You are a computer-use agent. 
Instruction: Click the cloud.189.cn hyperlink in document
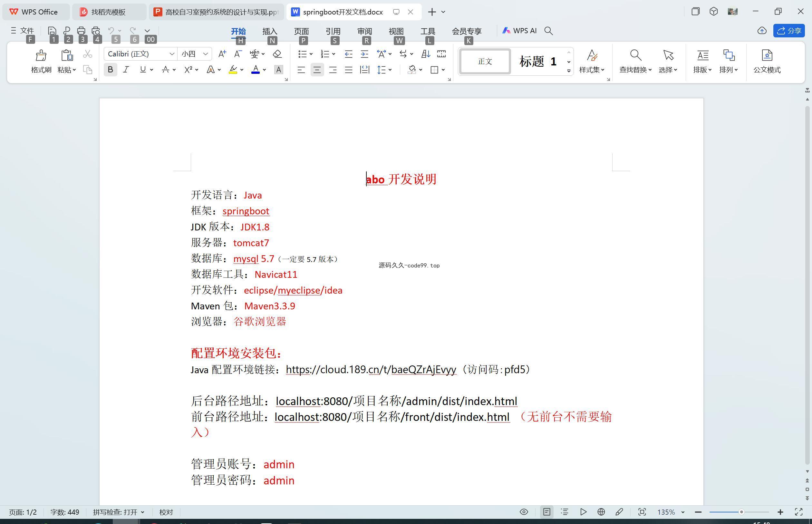[x=371, y=370]
